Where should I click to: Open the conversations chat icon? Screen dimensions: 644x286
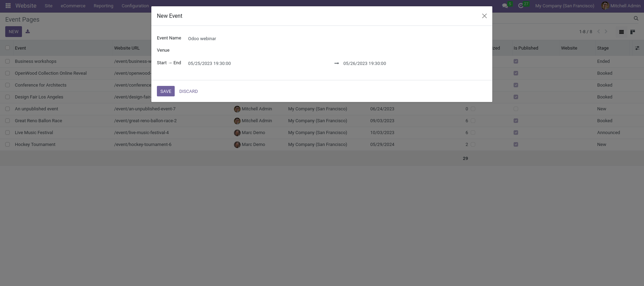coord(505,6)
